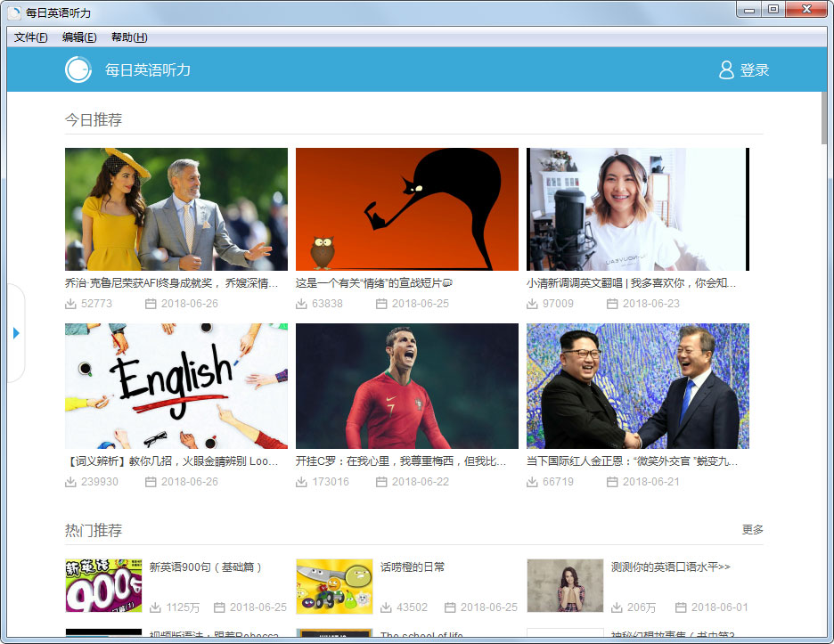Screen dimensions: 834x644
Task: Open title 开挂C罗：在我心里
Action: 400,461
